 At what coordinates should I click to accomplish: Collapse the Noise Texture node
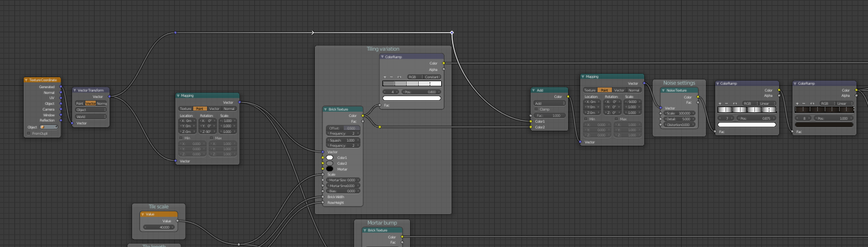tap(663, 90)
